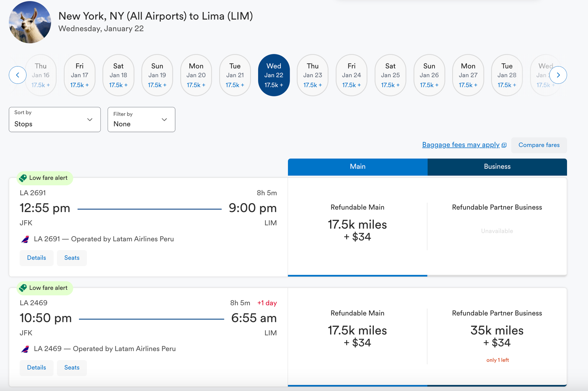The image size is (588, 391).
Task: Click the external link icon beside baggage fees
Action: (504, 145)
